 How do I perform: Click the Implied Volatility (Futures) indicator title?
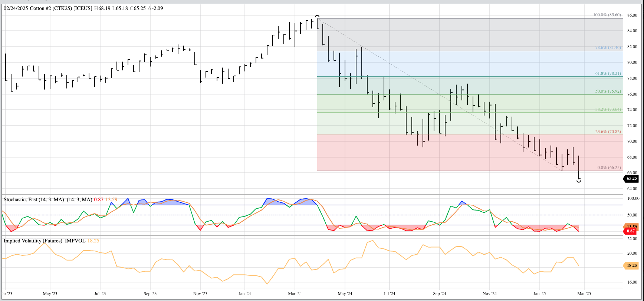[33, 241]
